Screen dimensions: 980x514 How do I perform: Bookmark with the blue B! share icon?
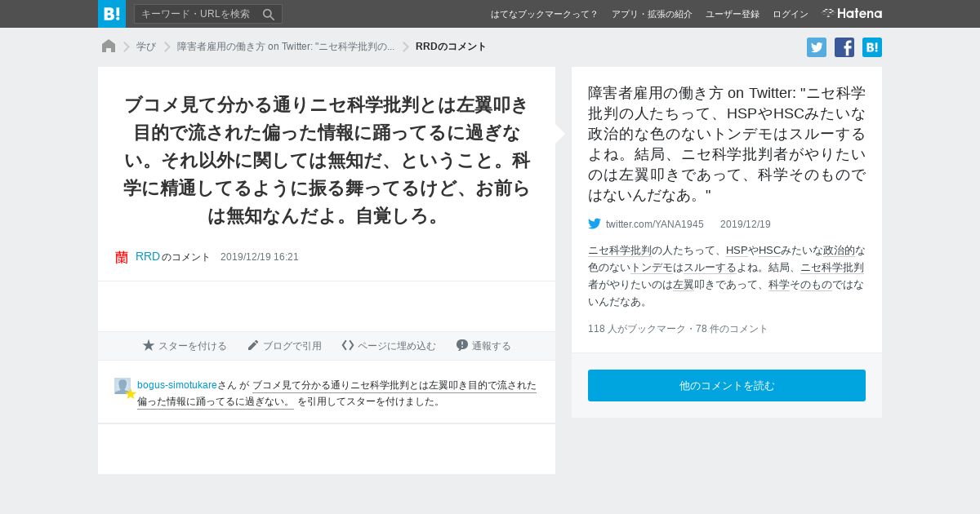(872, 47)
